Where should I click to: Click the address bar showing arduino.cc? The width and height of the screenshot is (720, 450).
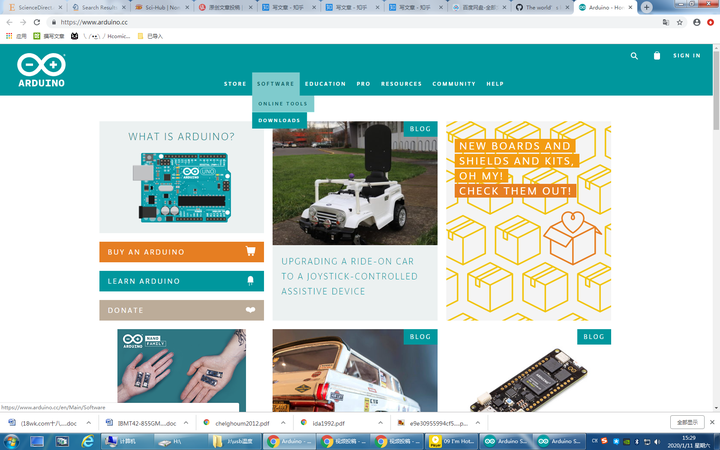[x=358, y=22]
